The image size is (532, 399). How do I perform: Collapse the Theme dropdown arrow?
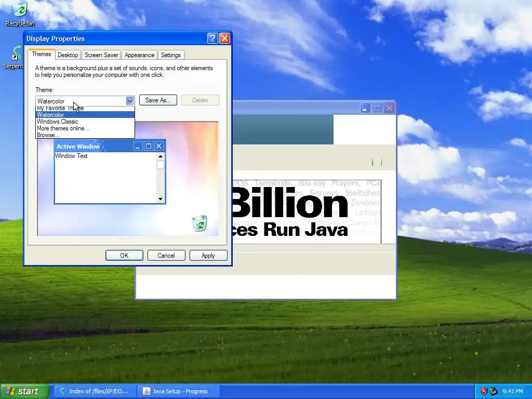tap(130, 101)
